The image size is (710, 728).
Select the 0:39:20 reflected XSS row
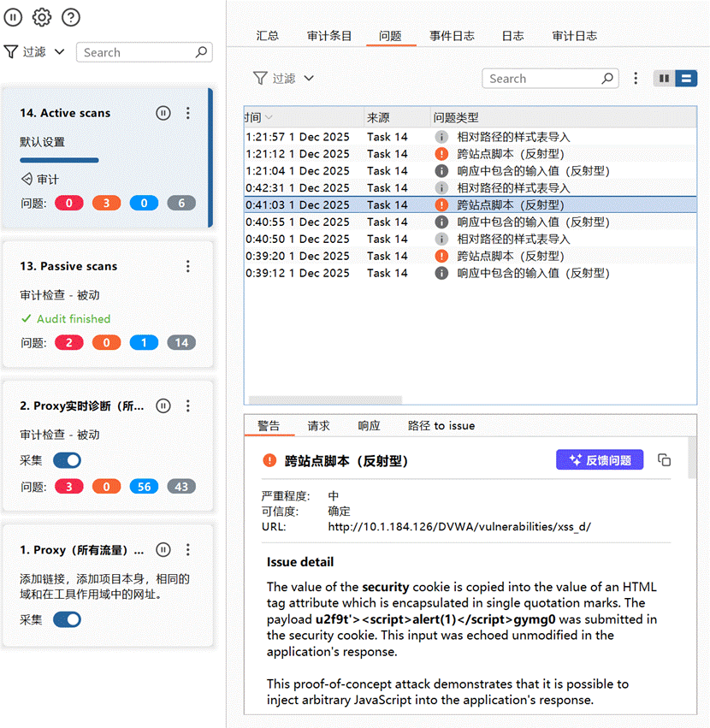click(470, 256)
